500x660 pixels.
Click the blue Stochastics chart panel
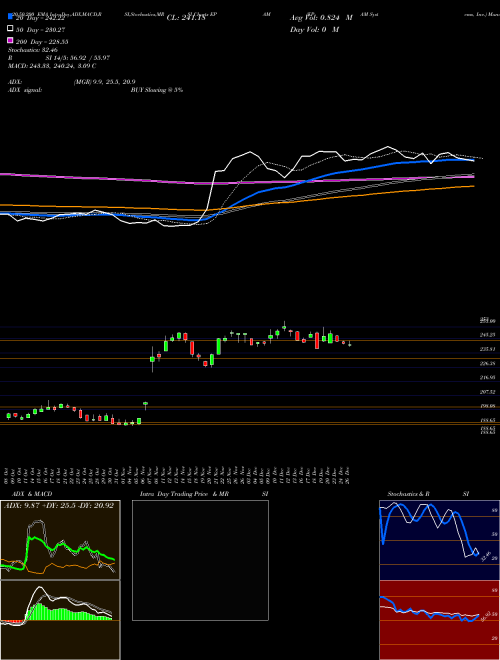439,540
